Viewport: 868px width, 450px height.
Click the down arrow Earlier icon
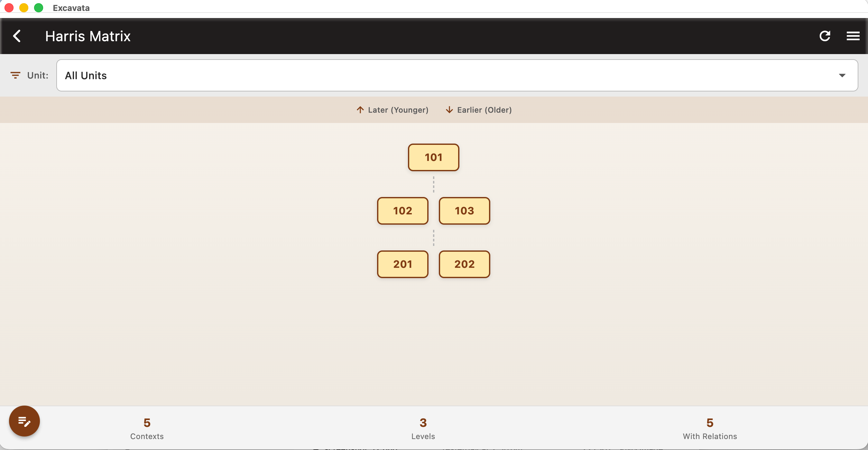(x=449, y=110)
